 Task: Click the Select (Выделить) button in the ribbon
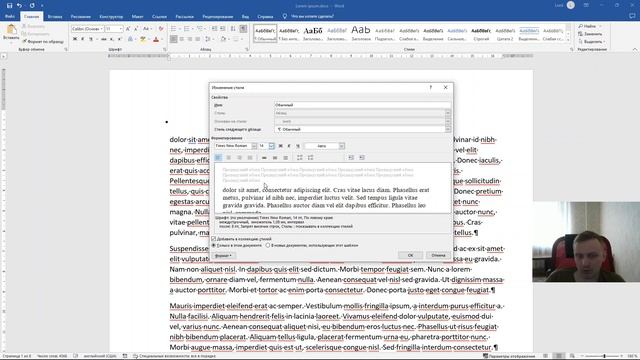point(591,42)
